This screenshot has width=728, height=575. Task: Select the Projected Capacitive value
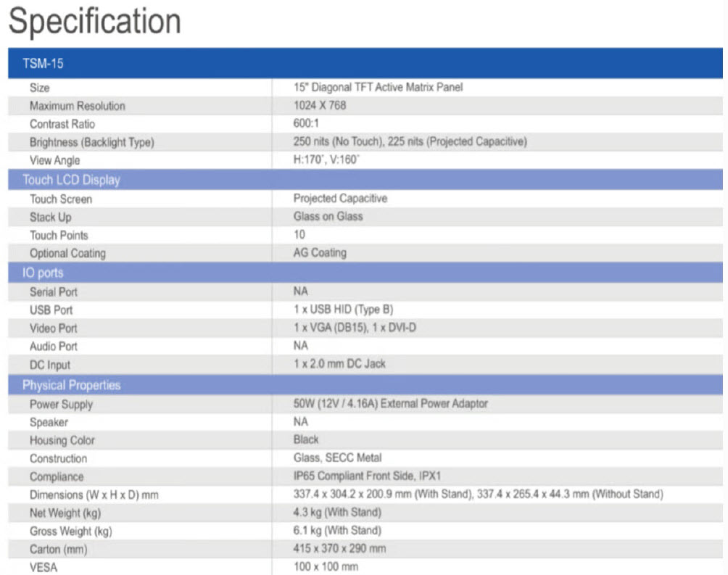point(340,199)
